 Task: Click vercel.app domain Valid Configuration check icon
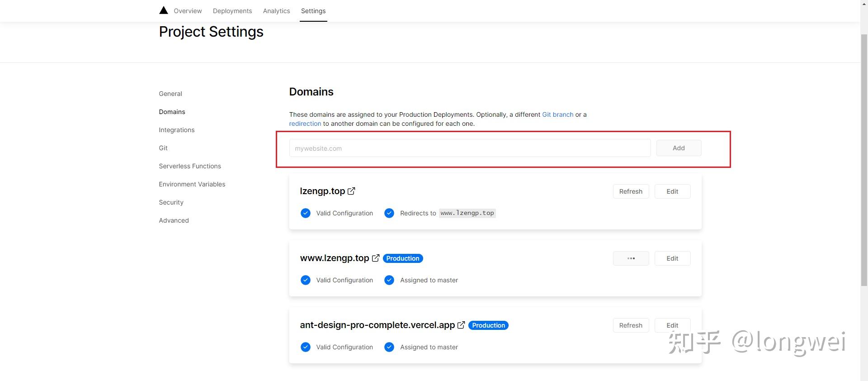(306, 347)
